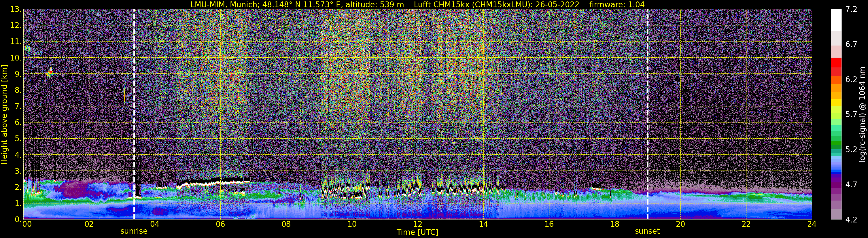Click the time axis tick '18'
The height and width of the screenshot is (238, 868).
614,224
